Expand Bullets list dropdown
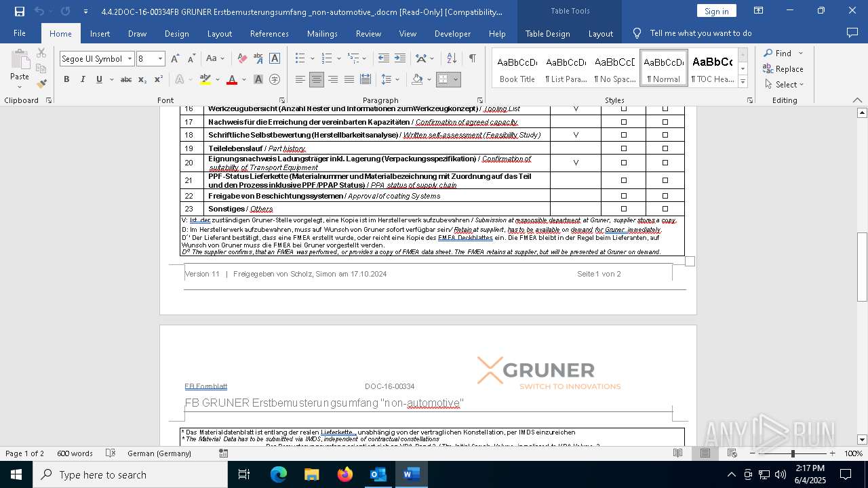This screenshot has width=868, height=488. coord(311,59)
